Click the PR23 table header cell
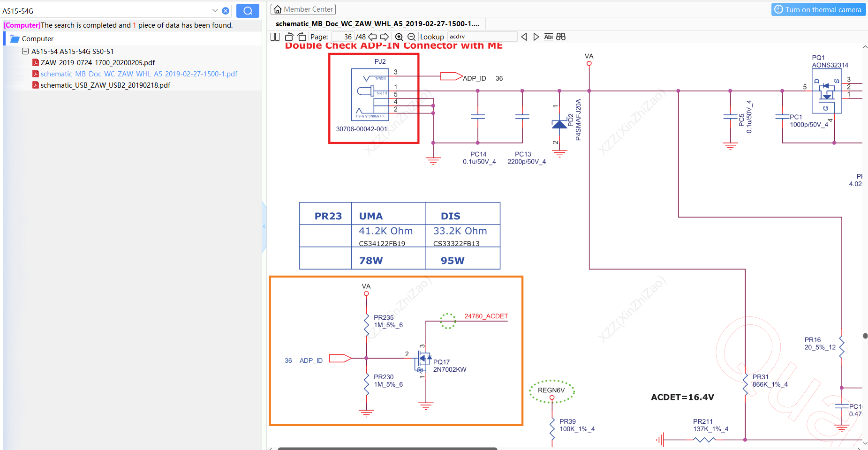The height and width of the screenshot is (450, 868). pyautogui.click(x=328, y=216)
